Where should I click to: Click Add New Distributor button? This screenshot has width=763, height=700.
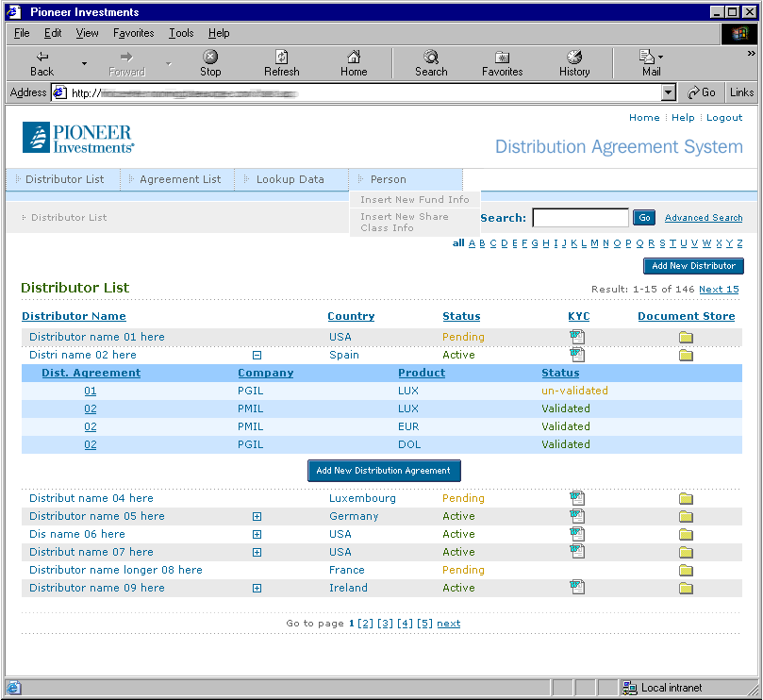click(693, 266)
